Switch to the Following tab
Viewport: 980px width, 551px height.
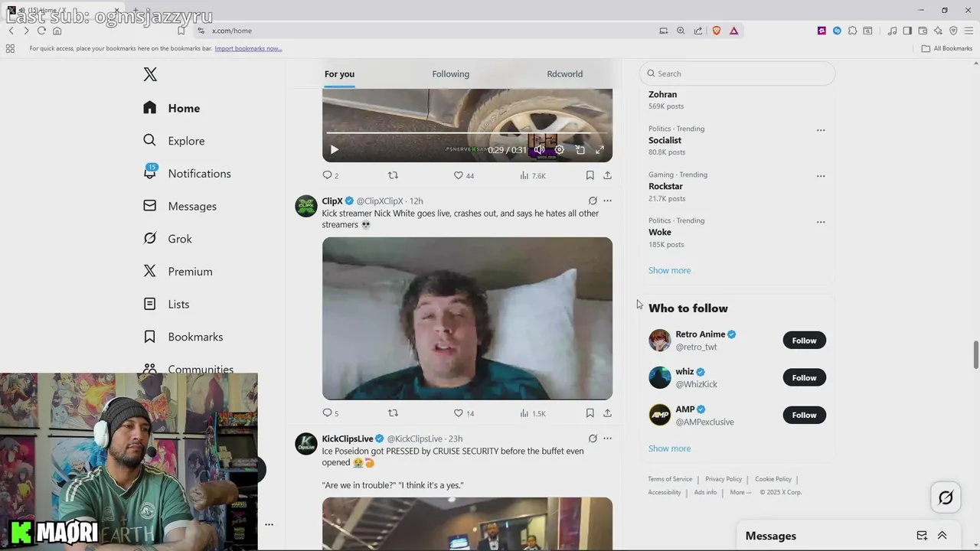pyautogui.click(x=450, y=74)
